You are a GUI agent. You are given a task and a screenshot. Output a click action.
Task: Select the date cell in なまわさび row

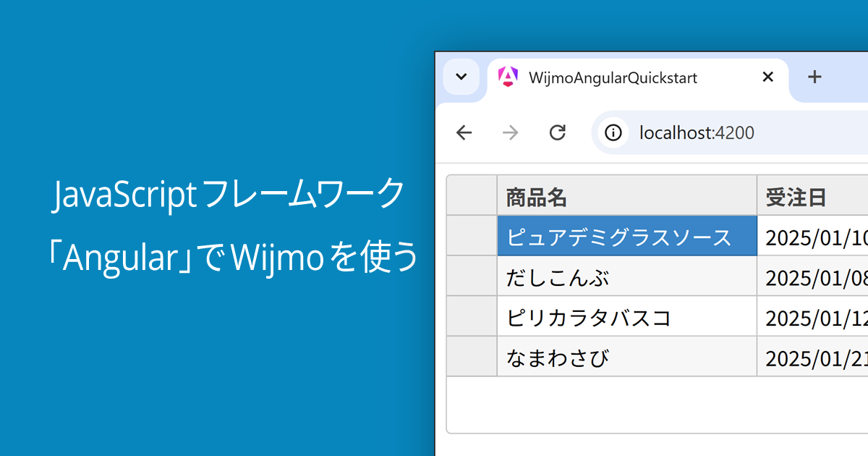point(813,357)
